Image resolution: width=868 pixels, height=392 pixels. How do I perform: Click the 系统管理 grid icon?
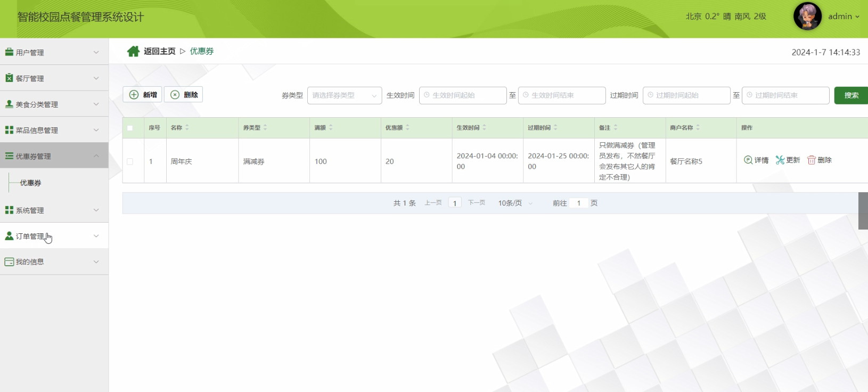coord(9,210)
